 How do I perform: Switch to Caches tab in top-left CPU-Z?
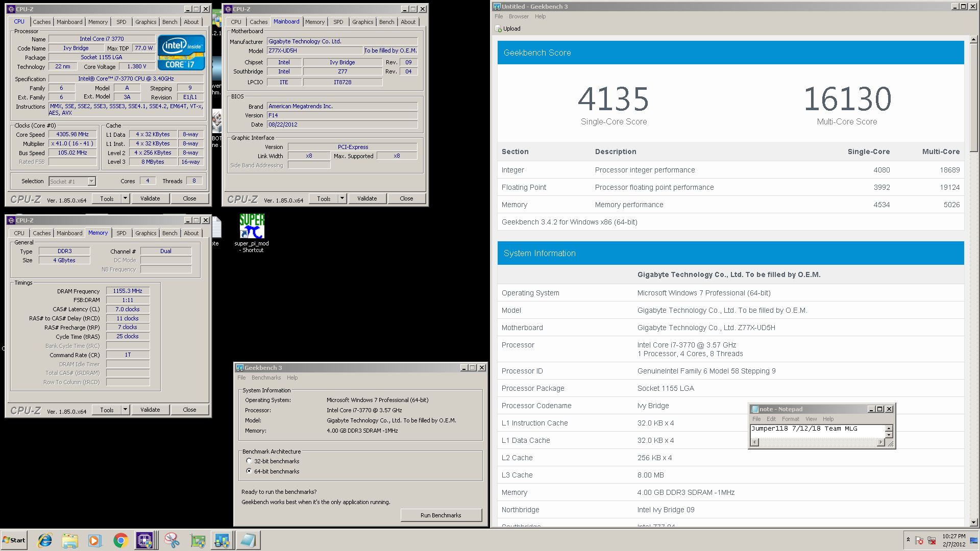(x=42, y=22)
